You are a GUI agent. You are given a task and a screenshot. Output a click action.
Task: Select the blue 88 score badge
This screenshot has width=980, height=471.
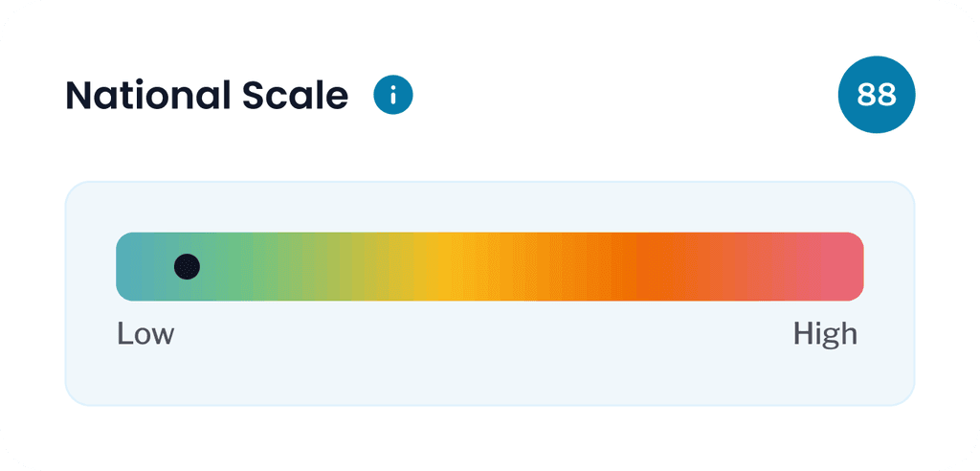click(877, 95)
